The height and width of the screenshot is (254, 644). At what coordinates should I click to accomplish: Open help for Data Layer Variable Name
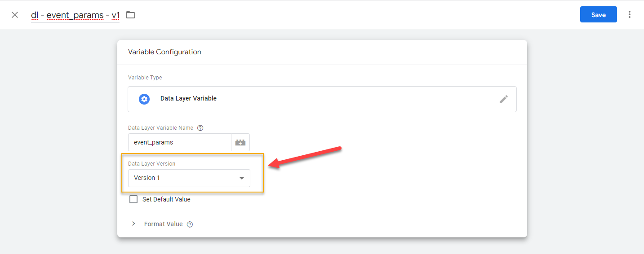[x=200, y=128]
